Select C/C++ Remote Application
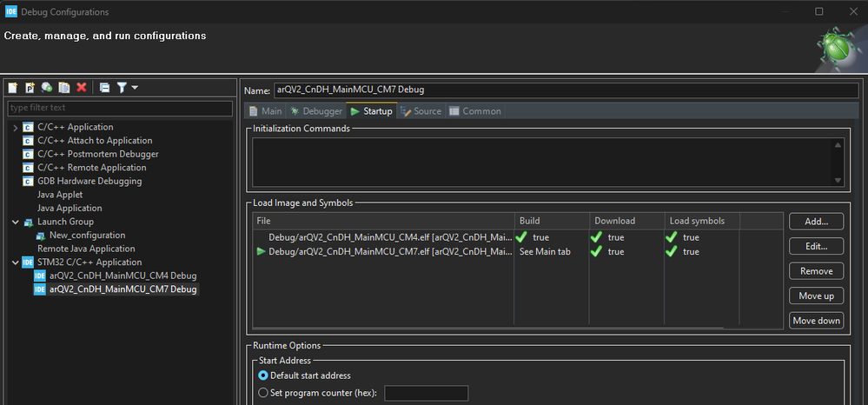The image size is (868, 405). tap(92, 168)
